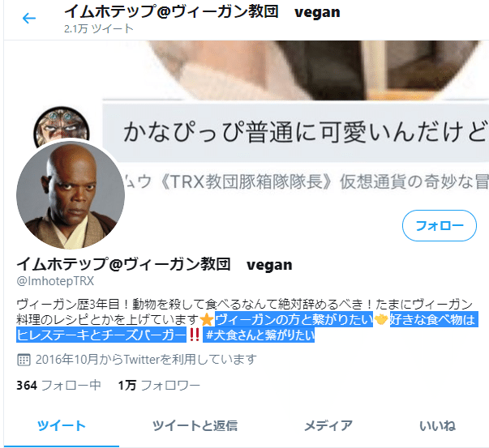The height and width of the screenshot is (448, 489).
Task: Click the calendar icon beside join date
Action: [x=24, y=360]
